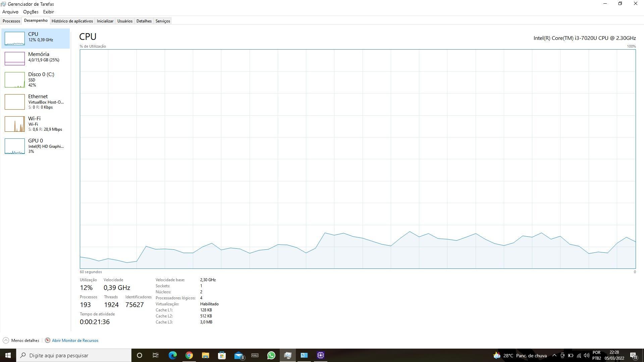Image resolution: width=644 pixels, height=362 pixels.
Task: Switch to the Serviços tab
Action: coord(163,21)
